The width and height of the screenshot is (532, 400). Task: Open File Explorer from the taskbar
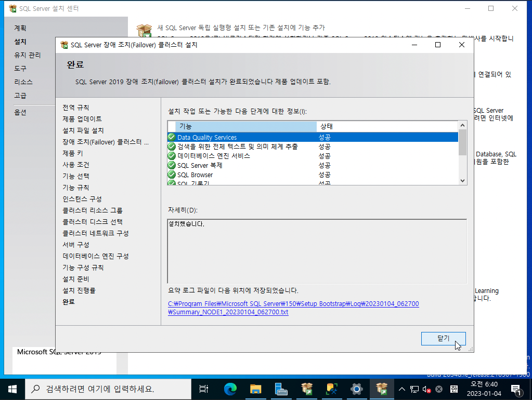tap(256, 389)
